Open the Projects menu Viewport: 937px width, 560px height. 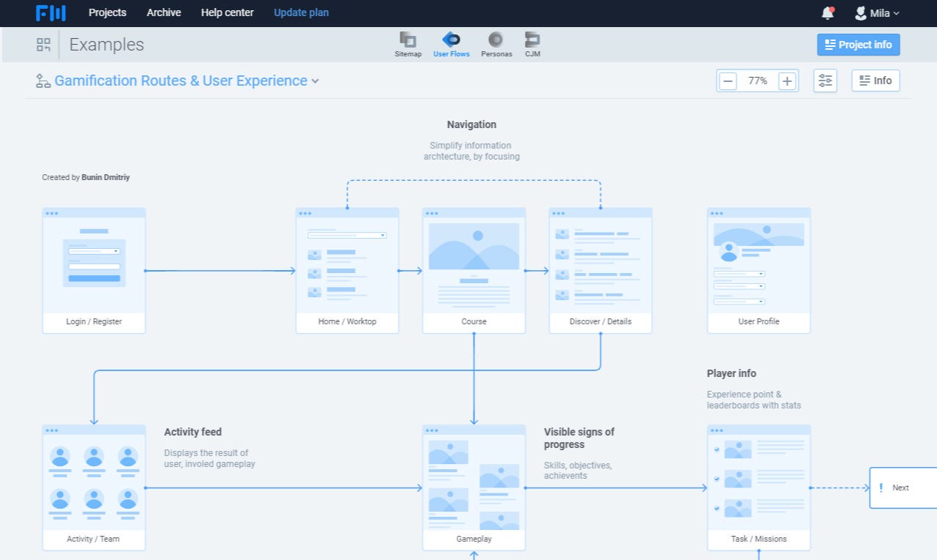pyautogui.click(x=107, y=12)
